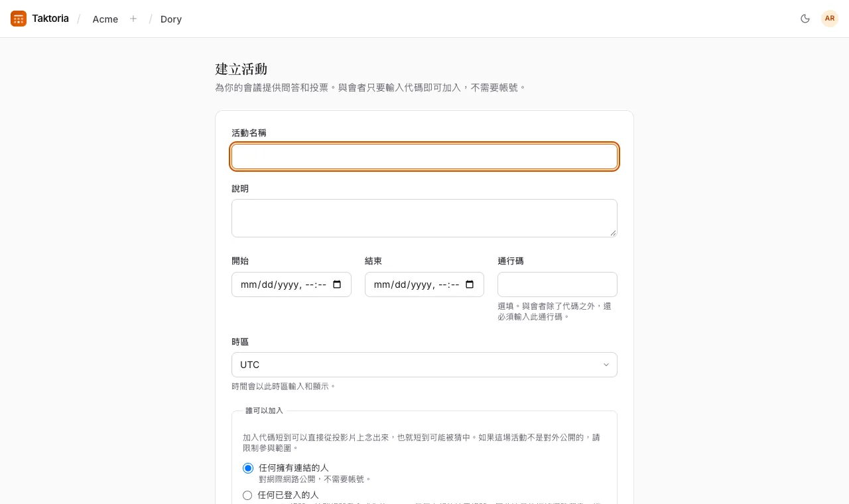Open calendar picker in 結束 field
849x504 pixels.
click(470, 284)
